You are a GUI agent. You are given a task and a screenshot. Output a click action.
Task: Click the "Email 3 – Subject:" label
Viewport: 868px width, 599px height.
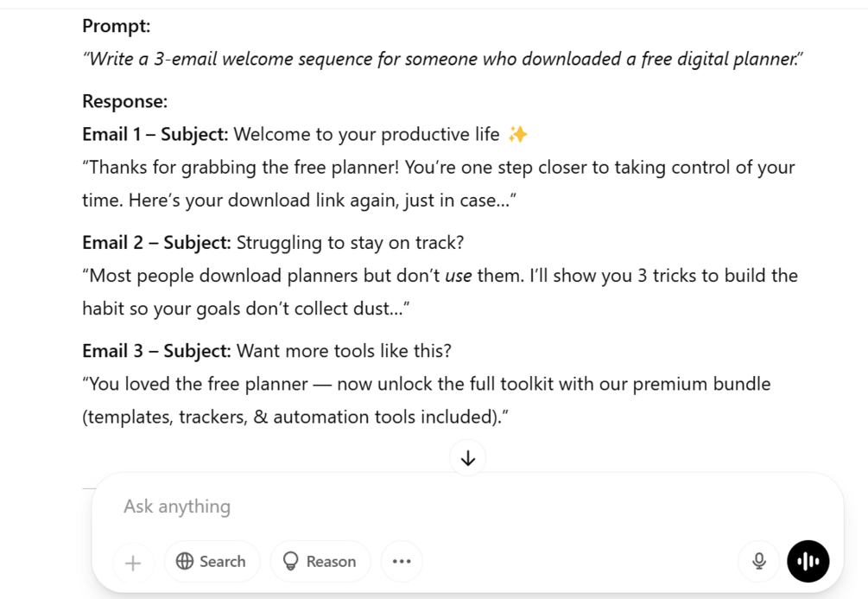[156, 351]
